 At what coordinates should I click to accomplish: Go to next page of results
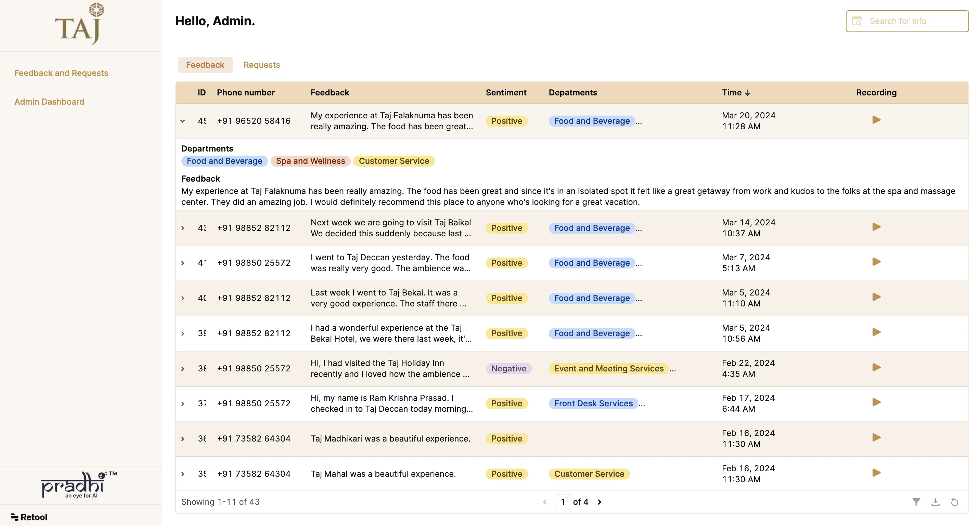599,502
